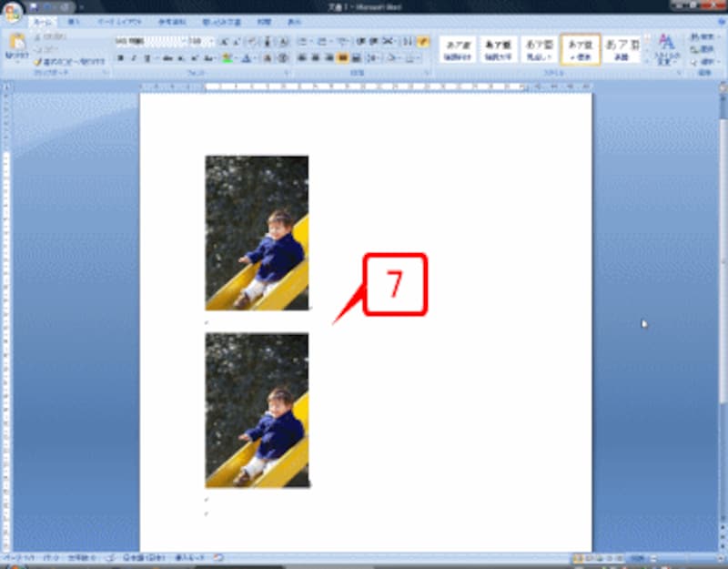This screenshot has width=728, height=569.
Task: Customize Quick Access Toolbar dropdown arrow
Action: tap(82, 8)
